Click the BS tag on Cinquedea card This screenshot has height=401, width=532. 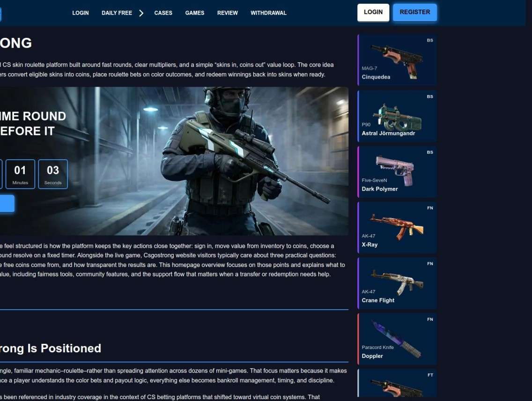click(430, 40)
